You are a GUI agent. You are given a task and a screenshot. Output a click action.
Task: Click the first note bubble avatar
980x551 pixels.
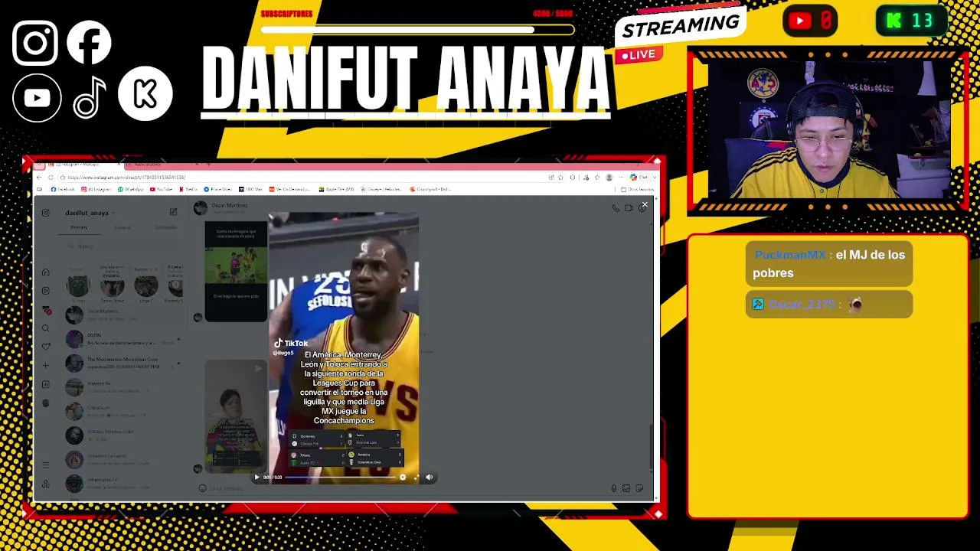point(77,285)
